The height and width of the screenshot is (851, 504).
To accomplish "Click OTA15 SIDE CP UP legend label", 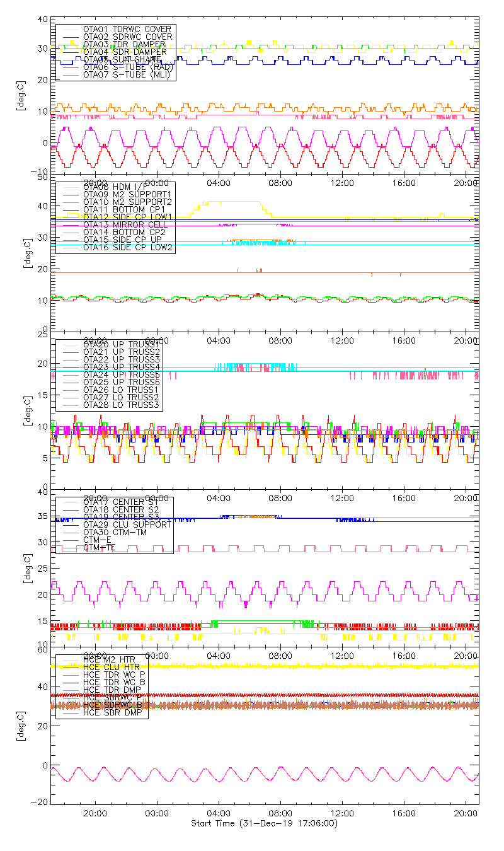I will (120, 240).
